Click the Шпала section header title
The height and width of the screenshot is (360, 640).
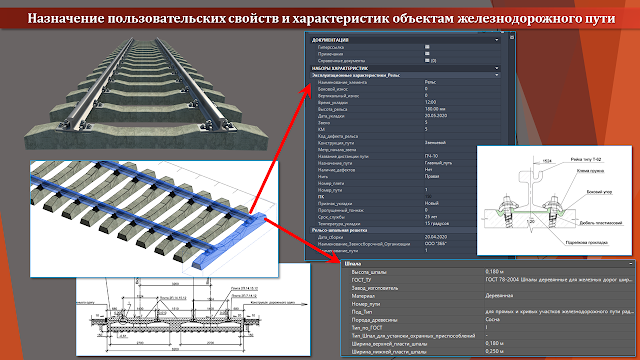click(353, 264)
